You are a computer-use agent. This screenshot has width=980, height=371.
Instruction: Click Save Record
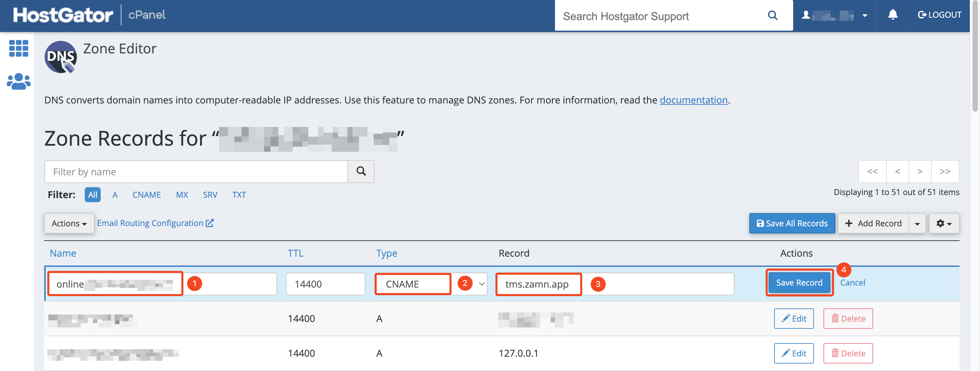pos(799,283)
